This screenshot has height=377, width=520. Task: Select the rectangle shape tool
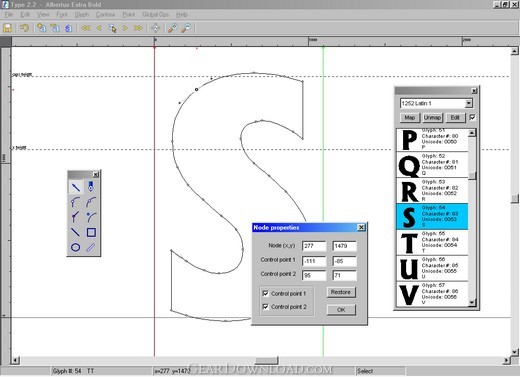[x=91, y=232]
